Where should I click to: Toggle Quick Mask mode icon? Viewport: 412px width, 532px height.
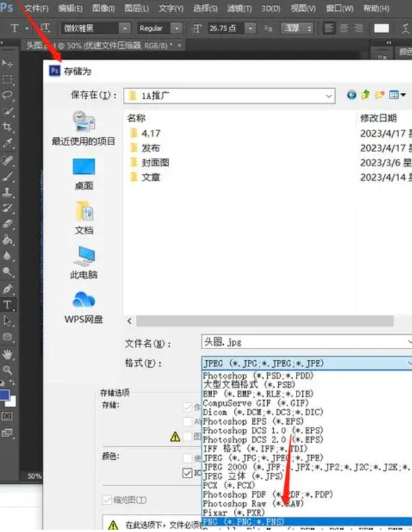[7, 416]
